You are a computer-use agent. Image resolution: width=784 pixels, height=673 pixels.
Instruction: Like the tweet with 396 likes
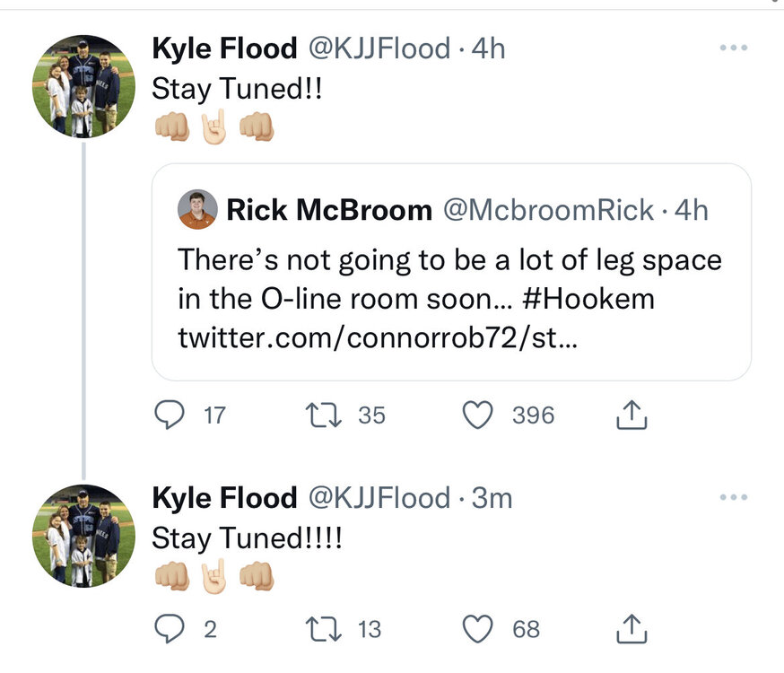pos(479,415)
